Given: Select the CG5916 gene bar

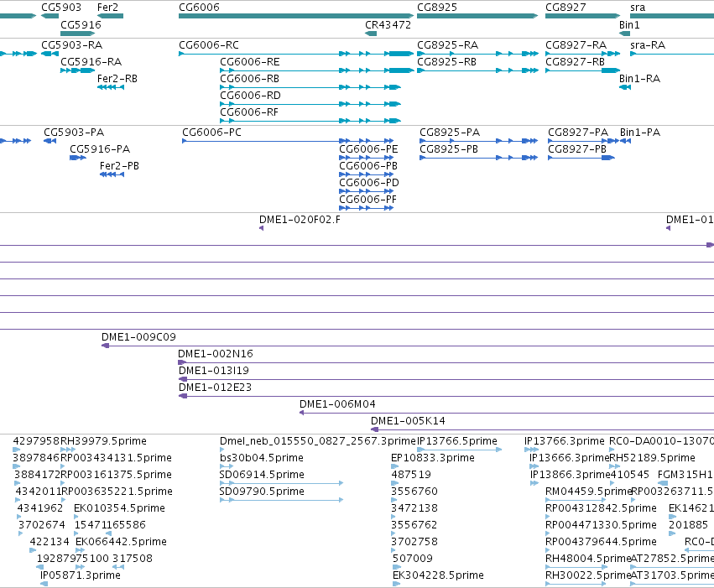Looking at the screenshot, I should (77, 34).
